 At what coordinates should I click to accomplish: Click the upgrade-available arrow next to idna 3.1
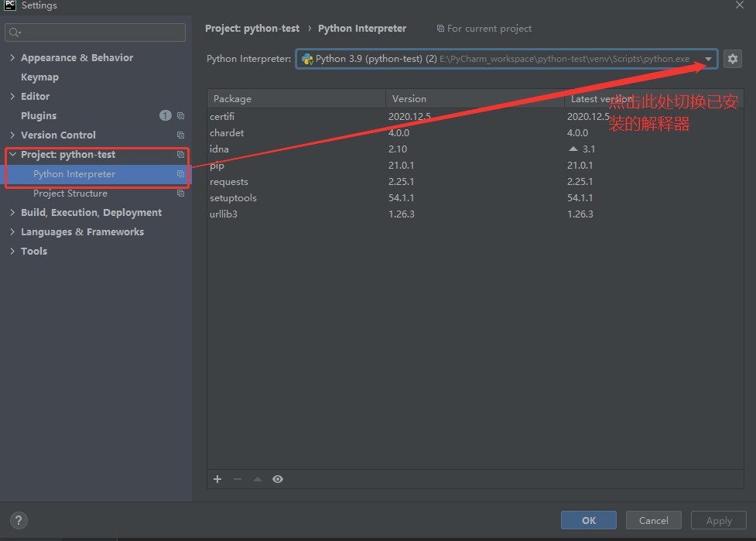point(573,149)
